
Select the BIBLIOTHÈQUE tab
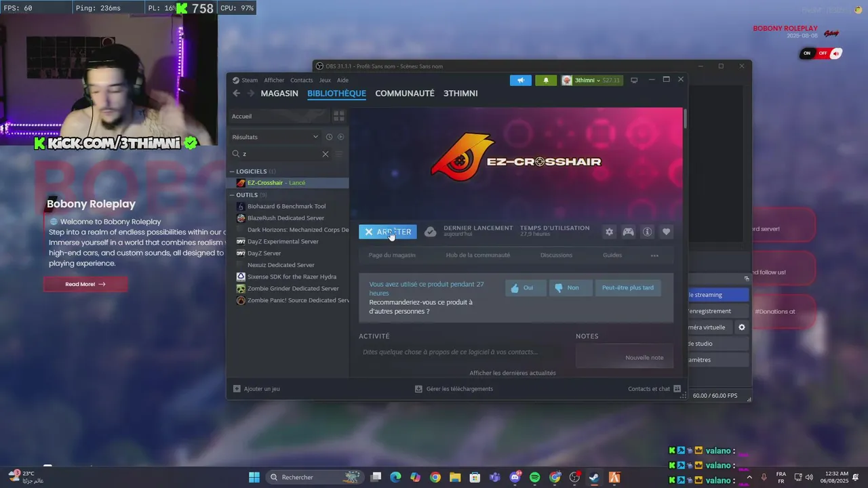[336, 94]
